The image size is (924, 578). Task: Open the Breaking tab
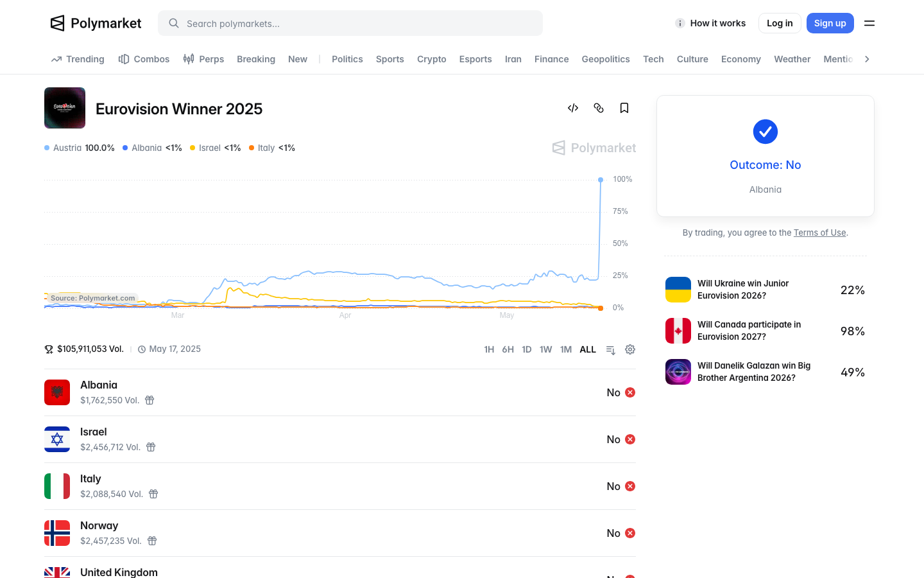pos(256,59)
